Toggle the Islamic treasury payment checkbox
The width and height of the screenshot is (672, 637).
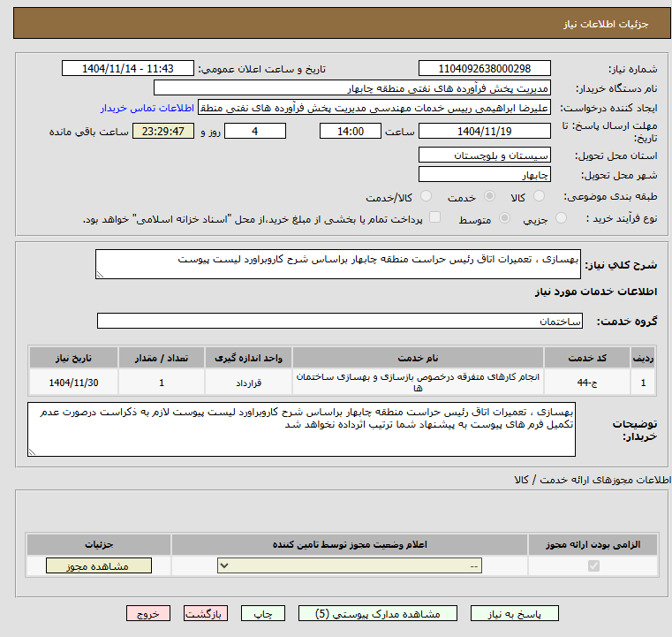[x=435, y=217]
